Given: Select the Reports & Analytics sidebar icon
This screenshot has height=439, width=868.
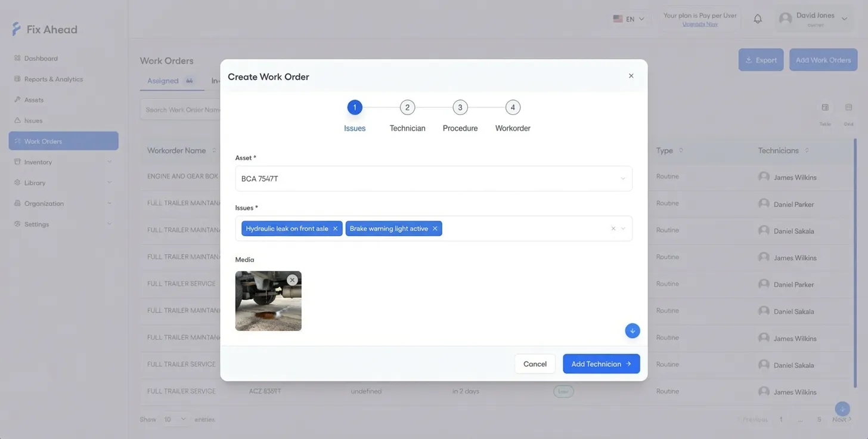Looking at the screenshot, I should (18, 79).
